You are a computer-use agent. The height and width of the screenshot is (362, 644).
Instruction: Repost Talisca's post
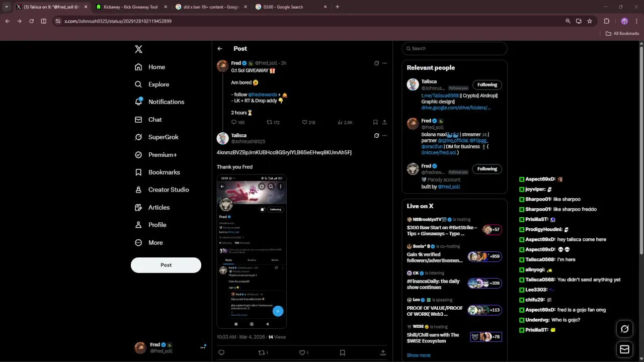(x=261, y=353)
